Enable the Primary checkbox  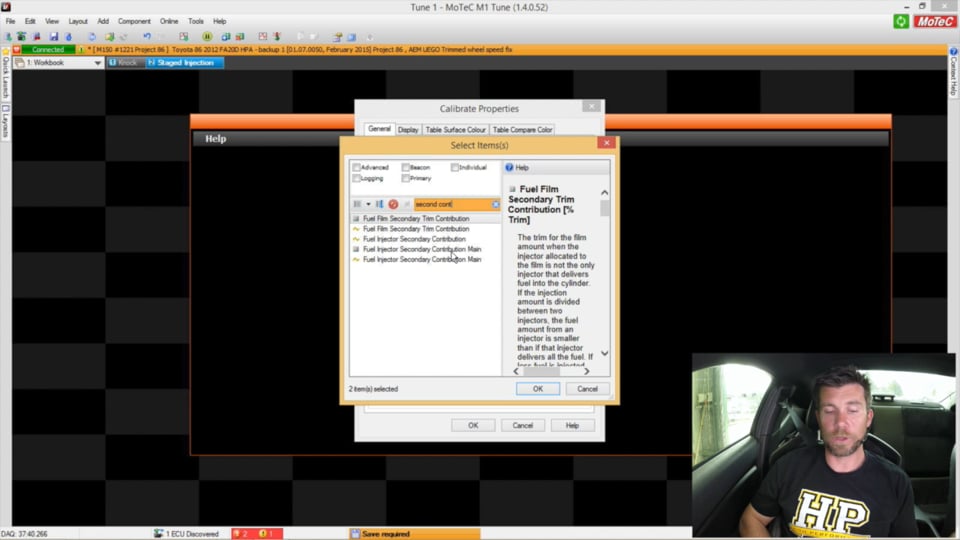(x=405, y=178)
